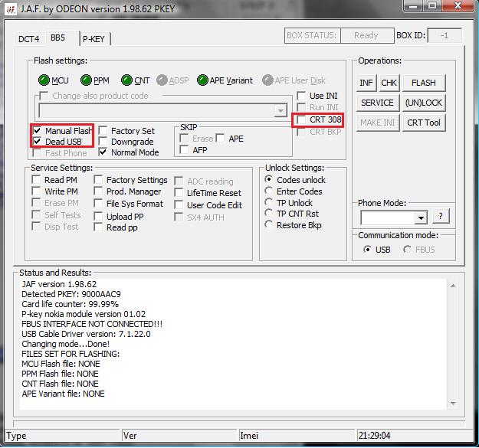The image size is (479, 448).
Task: Enable the Read PM checkbox
Action: (36, 179)
